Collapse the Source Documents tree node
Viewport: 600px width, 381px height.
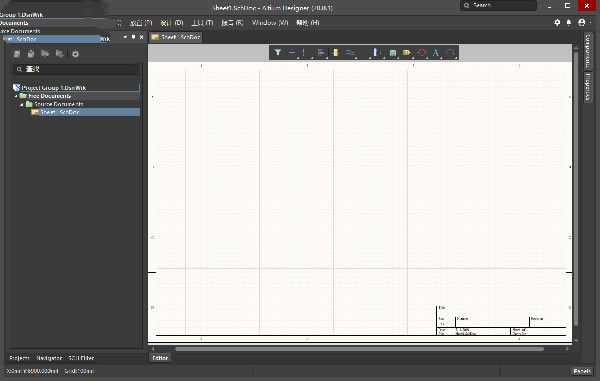click(x=22, y=104)
